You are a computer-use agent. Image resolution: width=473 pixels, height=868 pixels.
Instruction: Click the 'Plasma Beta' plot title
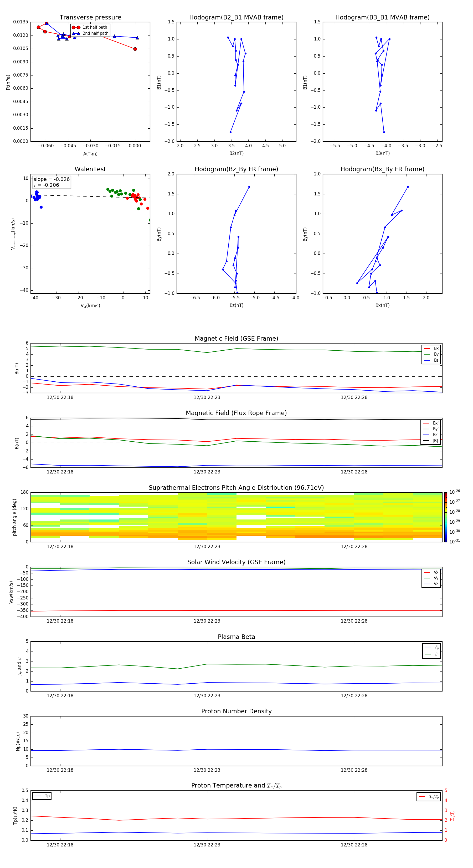click(236, 637)
